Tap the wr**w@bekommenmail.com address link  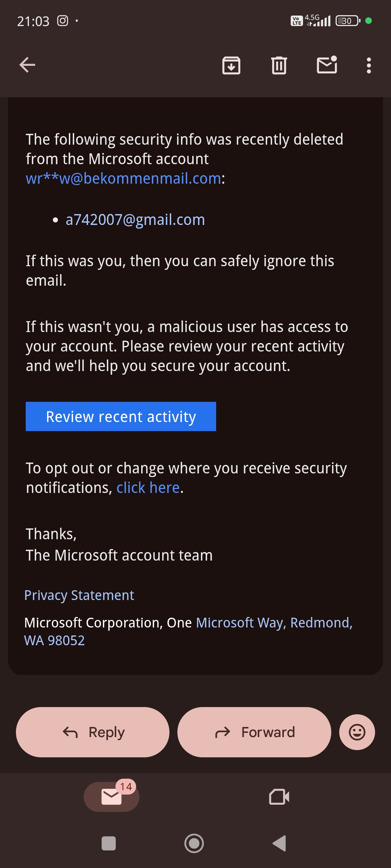pyautogui.click(x=123, y=178)
